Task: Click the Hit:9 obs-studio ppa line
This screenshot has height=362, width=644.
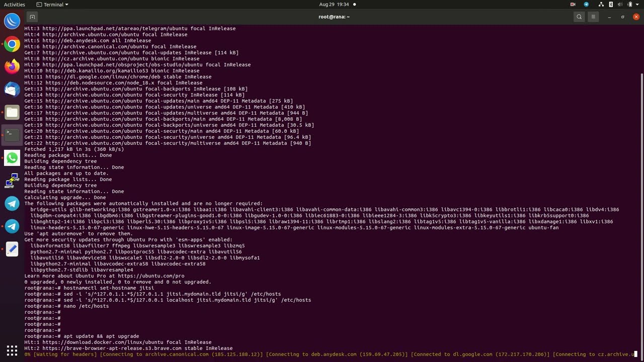Action: point(137,65)
